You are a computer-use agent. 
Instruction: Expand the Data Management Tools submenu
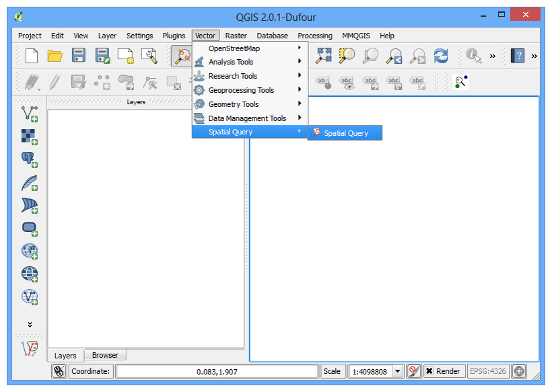tap(250, 118)
